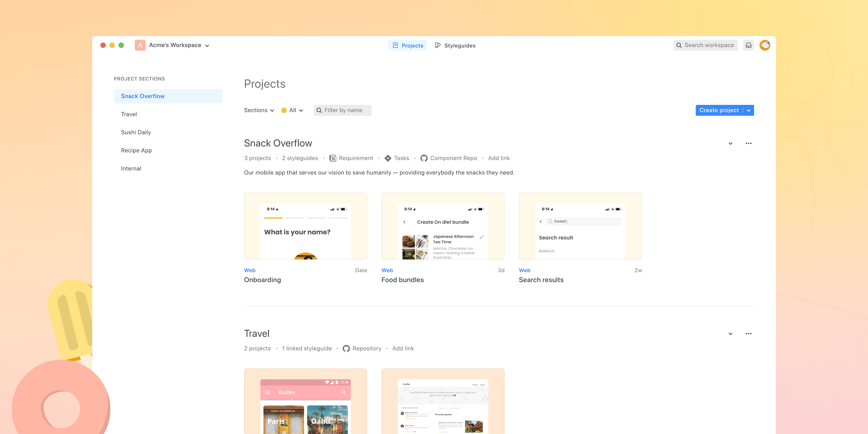Click Add link in Snack Overflow
The height and width of the screenshot is (434, 868).
(499, 158)
